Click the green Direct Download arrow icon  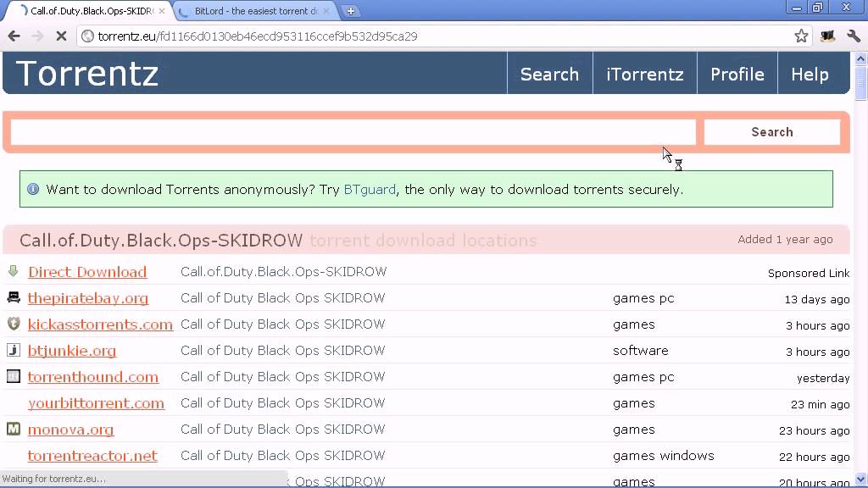14,270
